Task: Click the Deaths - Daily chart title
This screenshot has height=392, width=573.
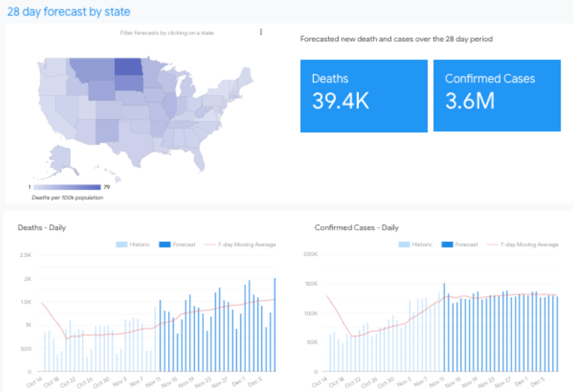Action: [42, 227]
